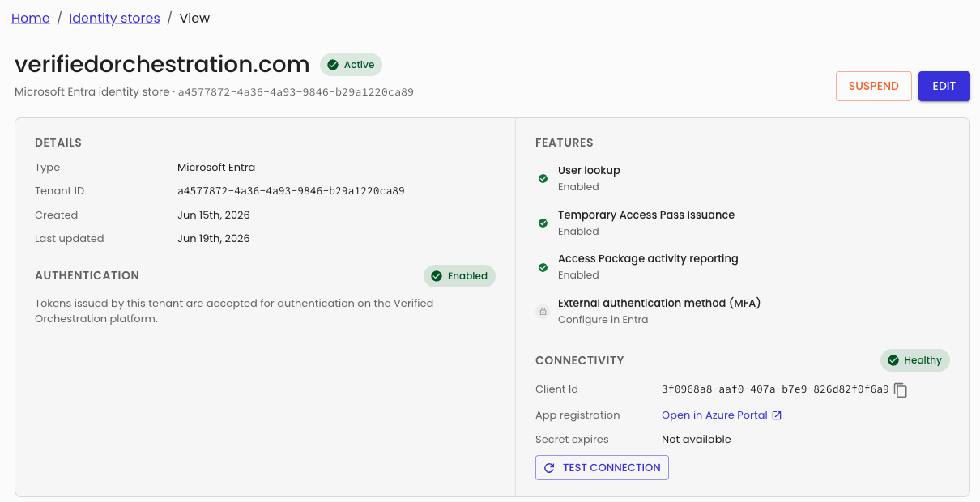Click the View breadcrumb text

(194, 18)
